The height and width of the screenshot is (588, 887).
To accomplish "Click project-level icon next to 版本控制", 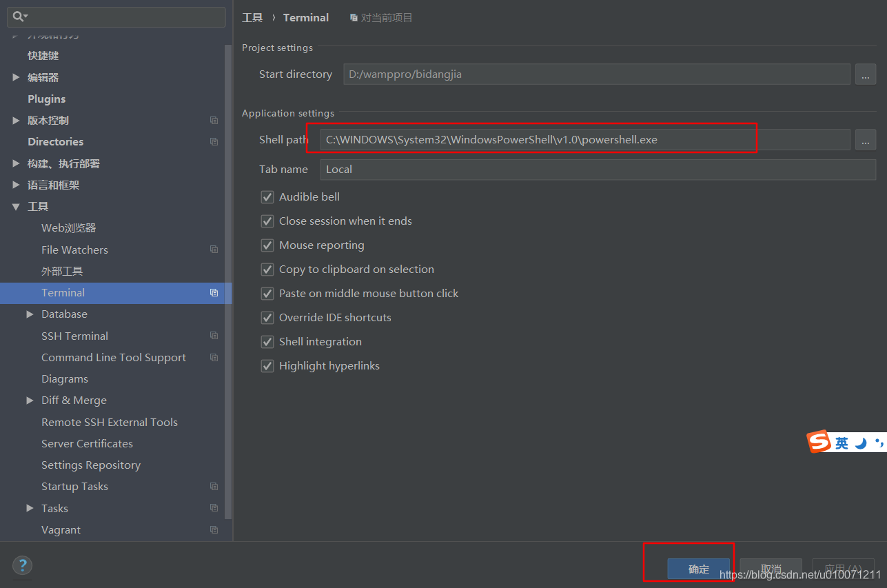I will 214,120.
